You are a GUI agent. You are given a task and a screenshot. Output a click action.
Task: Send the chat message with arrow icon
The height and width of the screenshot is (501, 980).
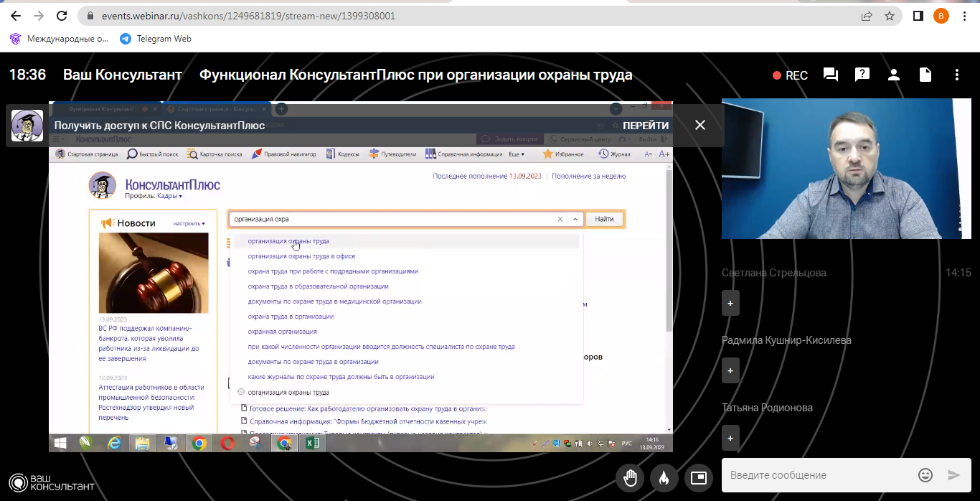(953, 475)
